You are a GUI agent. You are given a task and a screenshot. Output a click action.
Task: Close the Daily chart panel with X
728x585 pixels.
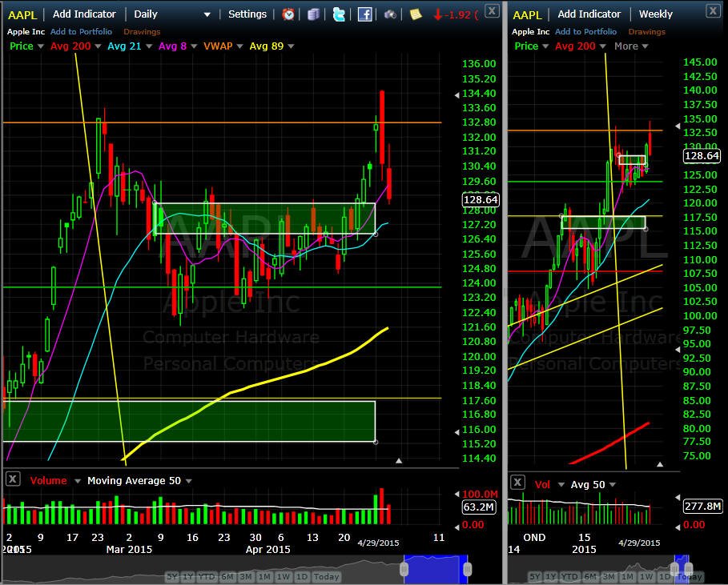click(493, 10)
